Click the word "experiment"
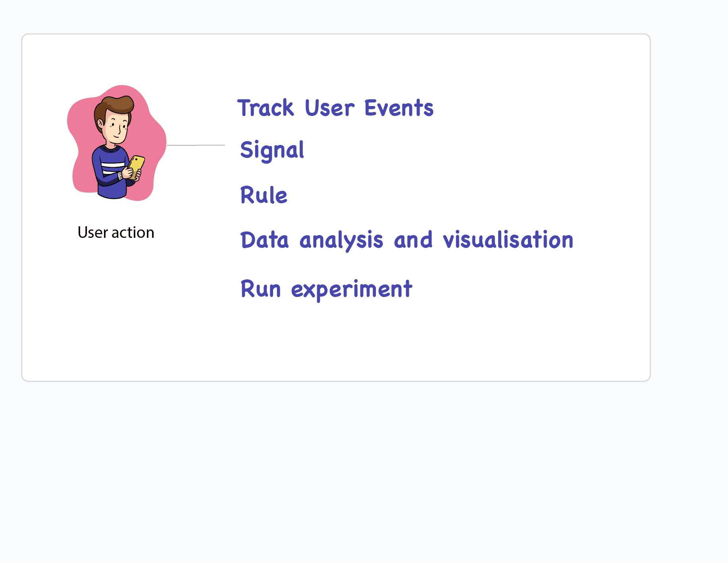The image size is (728, 563). (x=352, y=290)
